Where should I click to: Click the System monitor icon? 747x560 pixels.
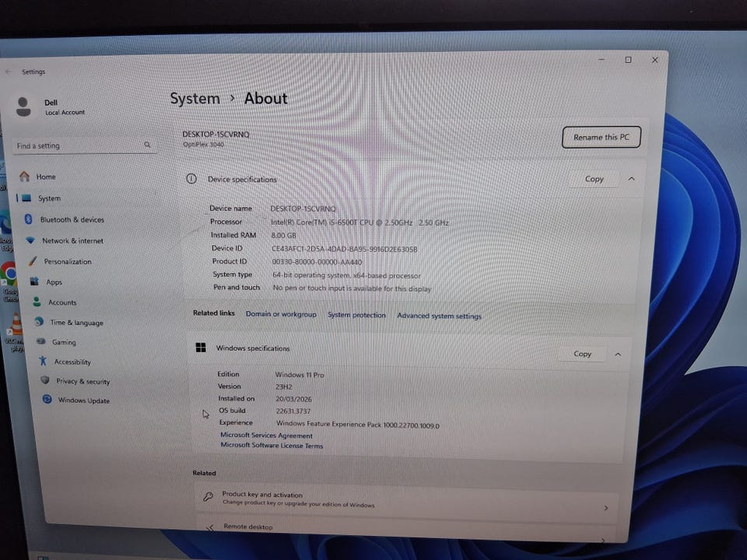[26, 198]
